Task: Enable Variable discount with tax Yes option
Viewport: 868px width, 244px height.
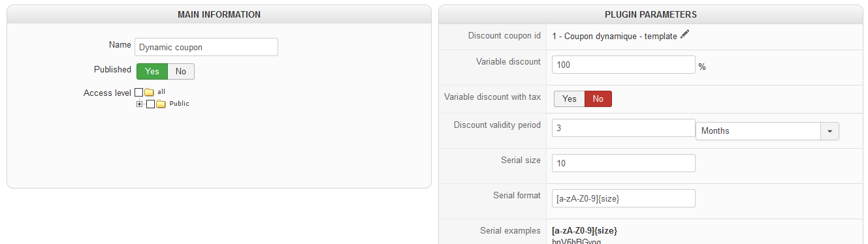Action: [x=570, y=99]
